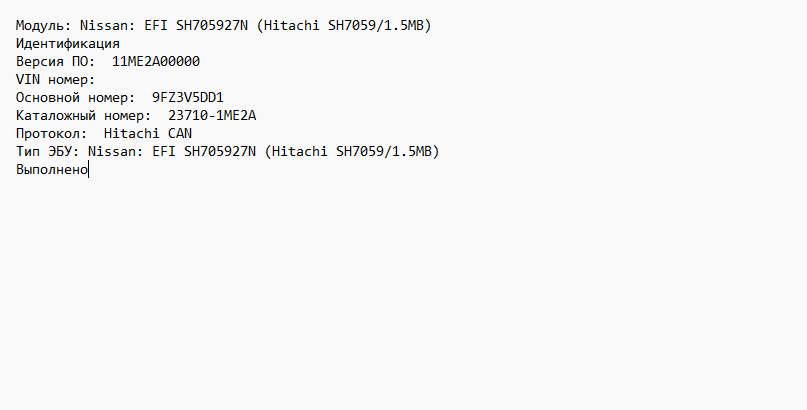807x410 pixels.
Task: Click "SH705927N" in the Тип ЭБУ line
Action: tap(220, 151)
